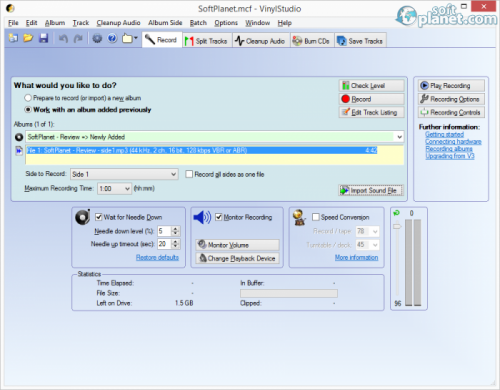Viewport: 500px width, 390px height.
Task: Expand the Albums dropdown list
Action: 399,137
